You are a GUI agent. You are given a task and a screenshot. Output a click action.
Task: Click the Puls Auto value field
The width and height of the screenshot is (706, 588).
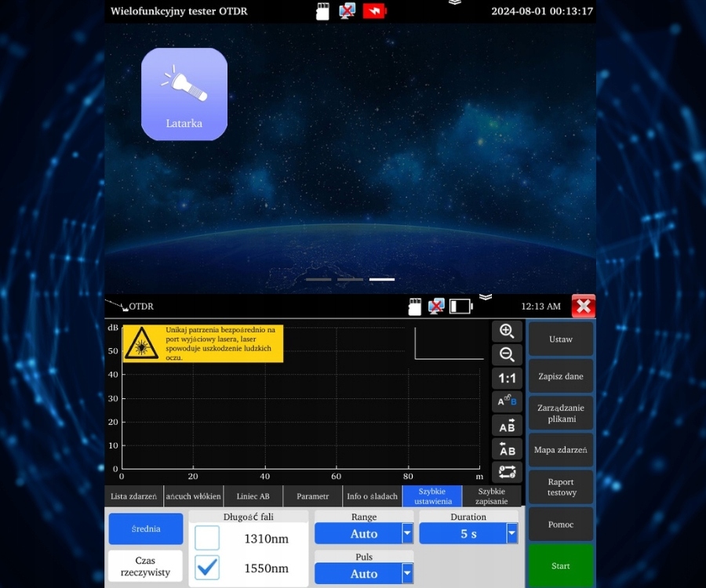click(358, 574)
